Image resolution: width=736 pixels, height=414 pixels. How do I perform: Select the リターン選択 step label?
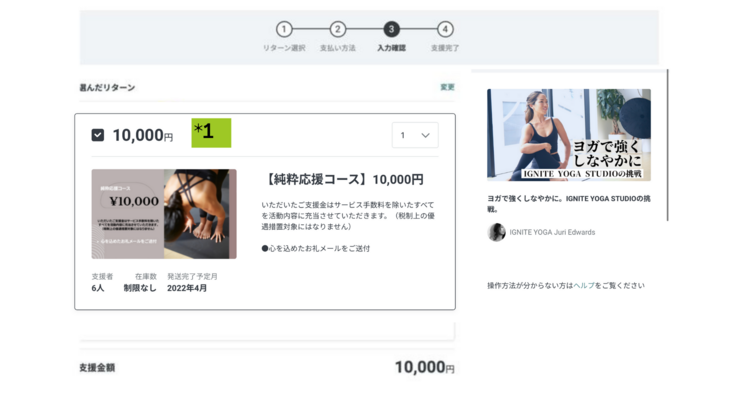(x=284, y=48)
